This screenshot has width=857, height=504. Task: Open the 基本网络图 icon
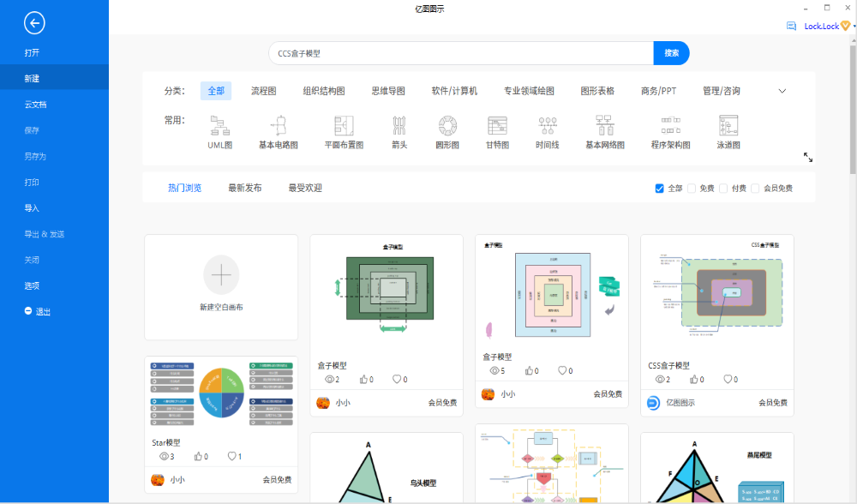click(x=605, y=127)
